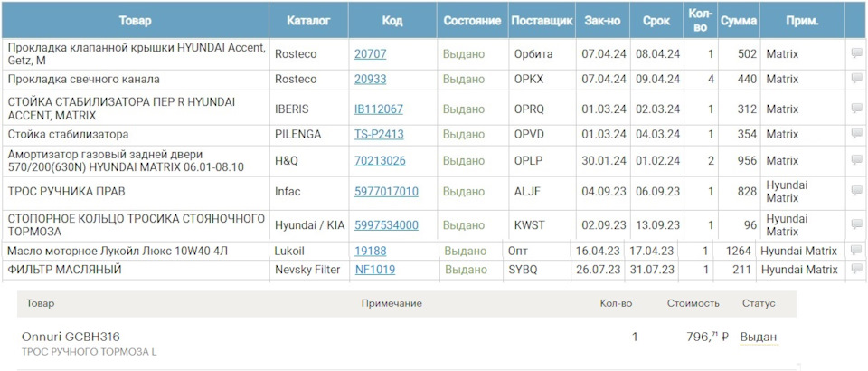Screen dimensions: 868x371
Task: Sort by the Поставщик column header
Action: [542, 21]
